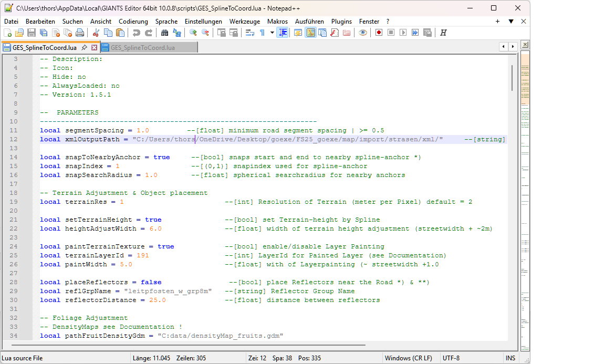Open Find with the binoculars icon

pos(164,33)
